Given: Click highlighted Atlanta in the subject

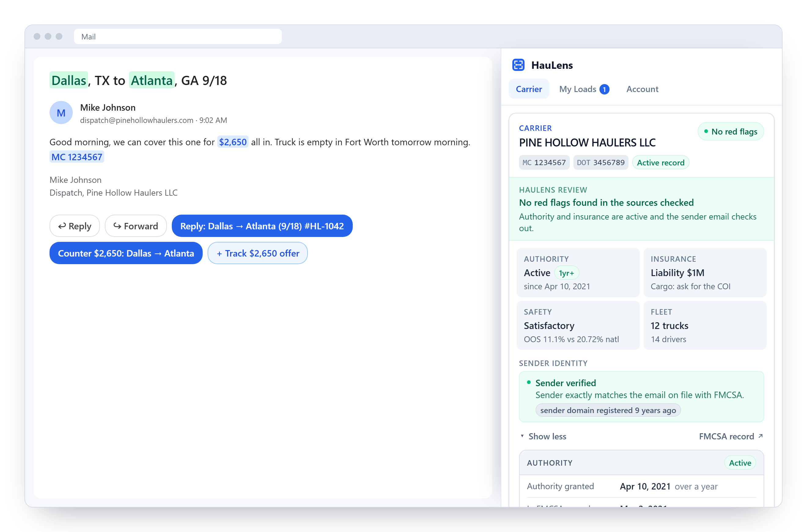Looking at the screenshot, I should click(152, 80).
